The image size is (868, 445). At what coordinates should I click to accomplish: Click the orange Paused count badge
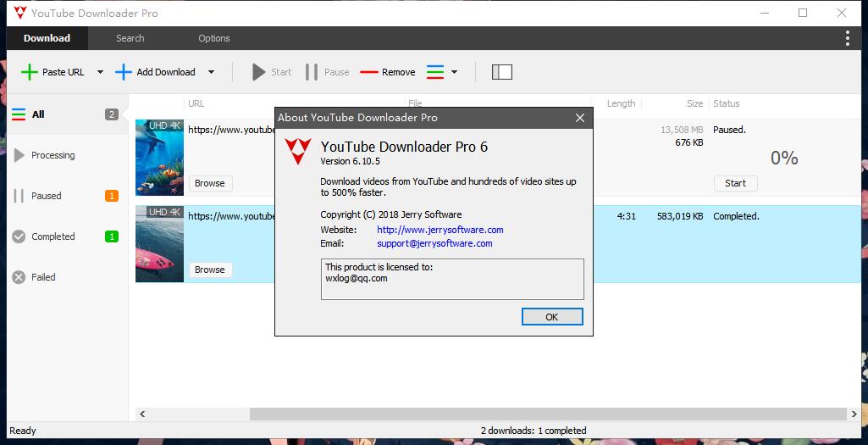[x=112, y=196]
